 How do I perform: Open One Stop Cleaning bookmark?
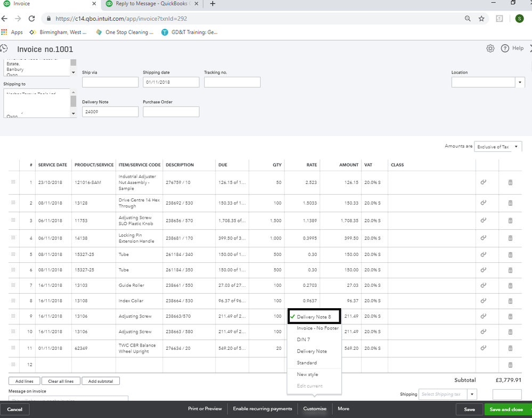[125, 33]
